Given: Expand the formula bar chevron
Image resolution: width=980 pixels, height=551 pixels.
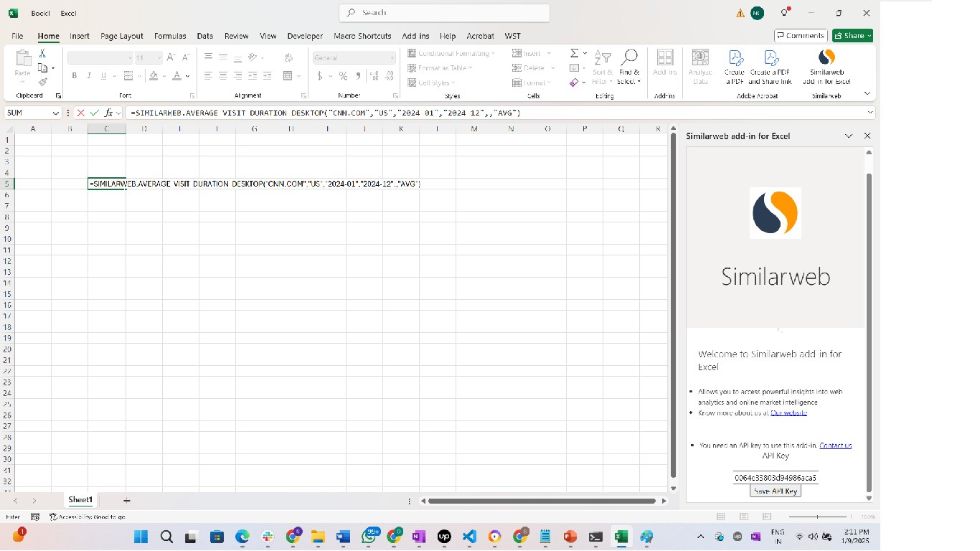Looking at the screenshot, I should coord(870,113).
